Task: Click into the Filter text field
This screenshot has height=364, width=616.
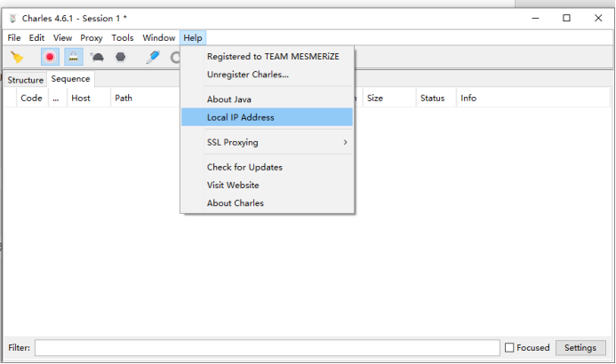Action: 268,348
